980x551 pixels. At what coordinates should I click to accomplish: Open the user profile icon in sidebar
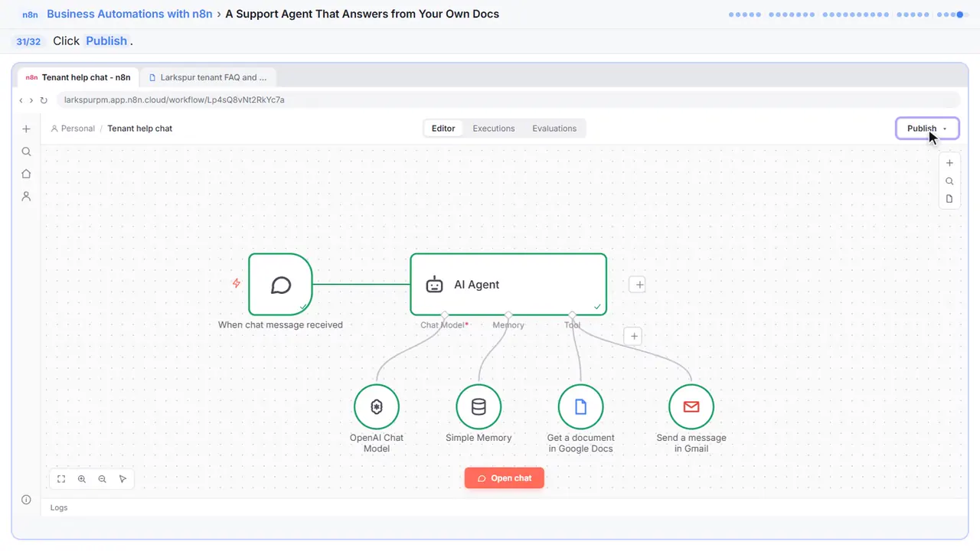pyautogui.click(x=26, y=196)
